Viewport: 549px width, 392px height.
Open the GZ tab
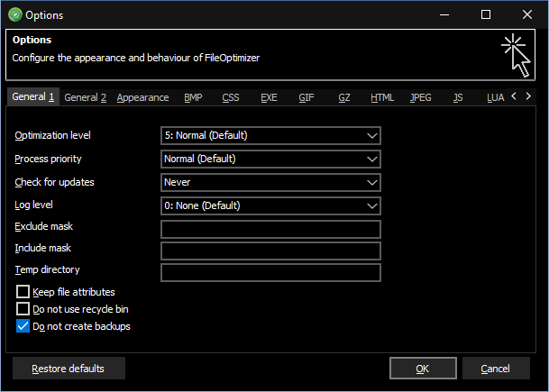pos(344,97)
